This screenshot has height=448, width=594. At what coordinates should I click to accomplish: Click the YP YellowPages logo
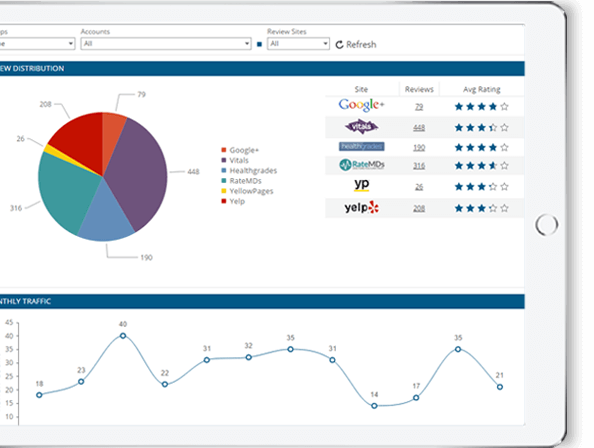[x=361, y=185]
